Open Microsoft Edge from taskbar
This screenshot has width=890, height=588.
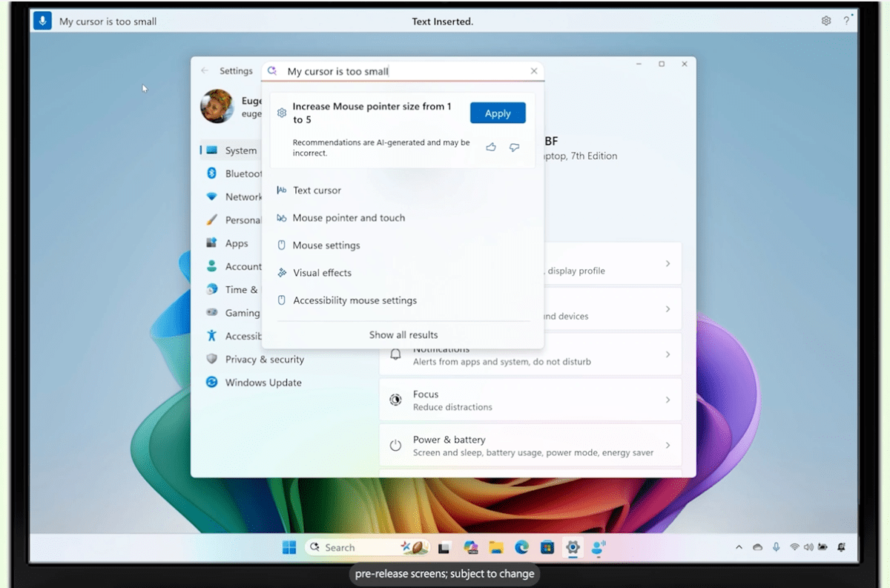521,547
